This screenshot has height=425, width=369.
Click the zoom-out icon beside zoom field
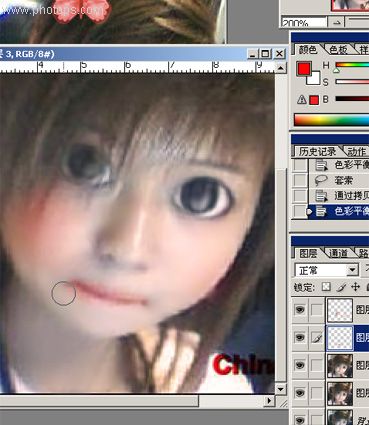[x=336, y=22]
